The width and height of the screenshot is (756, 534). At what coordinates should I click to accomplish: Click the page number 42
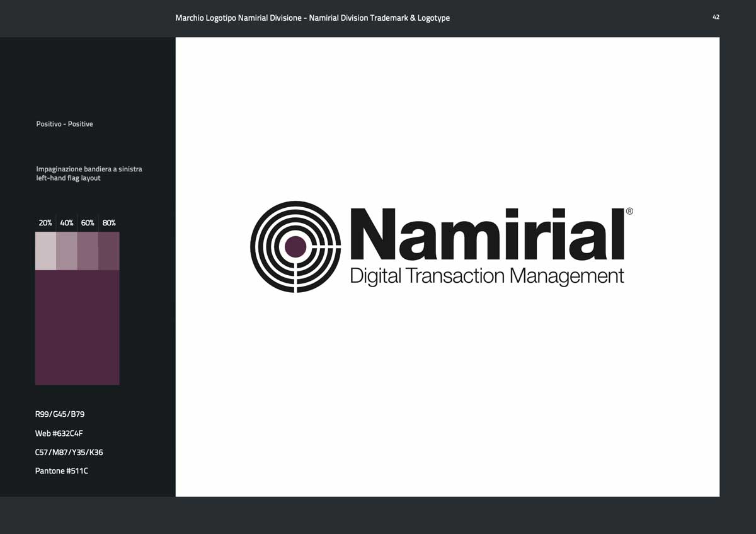716,17
